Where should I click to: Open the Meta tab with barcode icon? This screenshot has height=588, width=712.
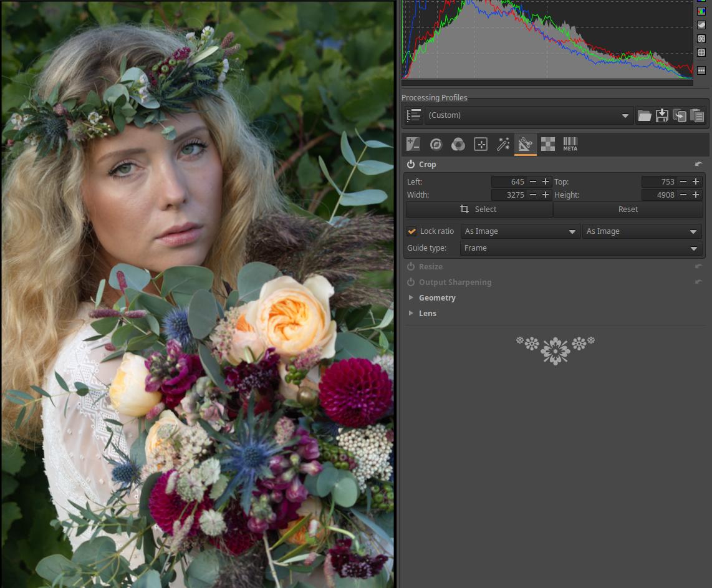point(570,145)
